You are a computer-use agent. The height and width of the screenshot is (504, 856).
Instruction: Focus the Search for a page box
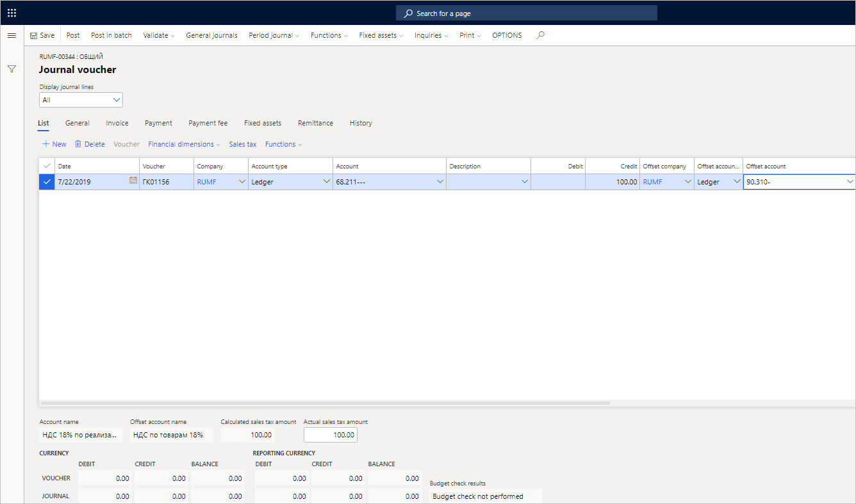(527, 13)
